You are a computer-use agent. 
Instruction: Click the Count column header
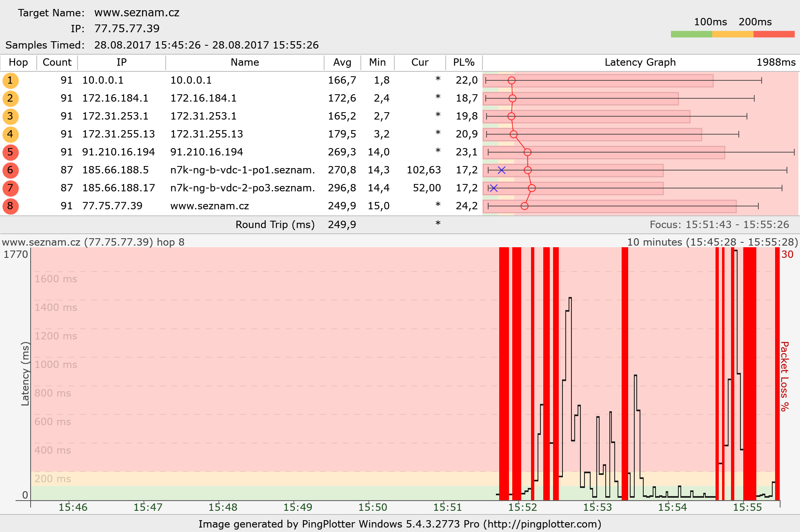[57, 62]
